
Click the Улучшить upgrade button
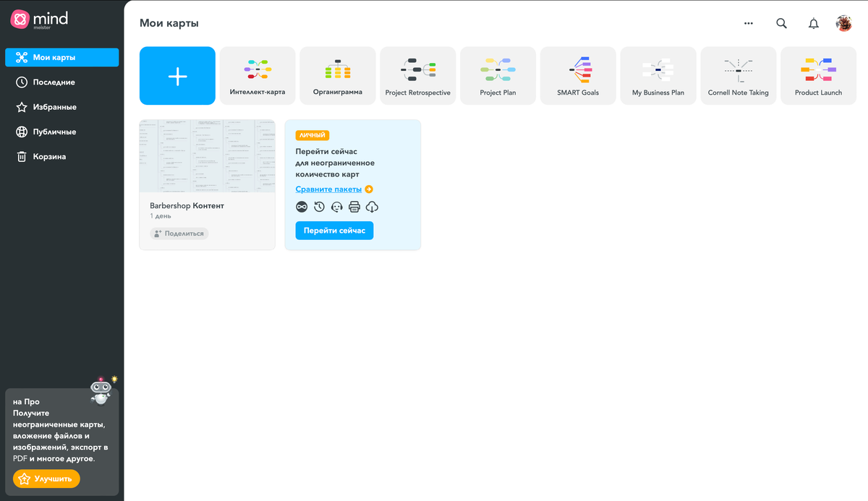pyautogui.click(x=46, y=479)
